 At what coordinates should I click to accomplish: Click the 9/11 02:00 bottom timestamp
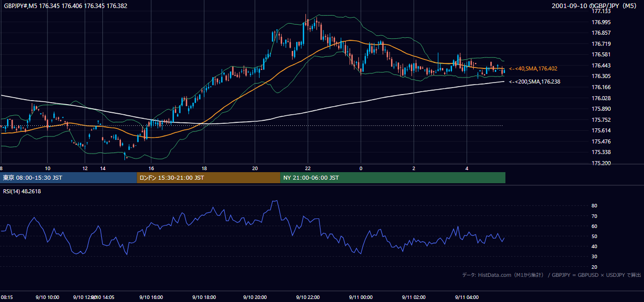click(414, 297)
